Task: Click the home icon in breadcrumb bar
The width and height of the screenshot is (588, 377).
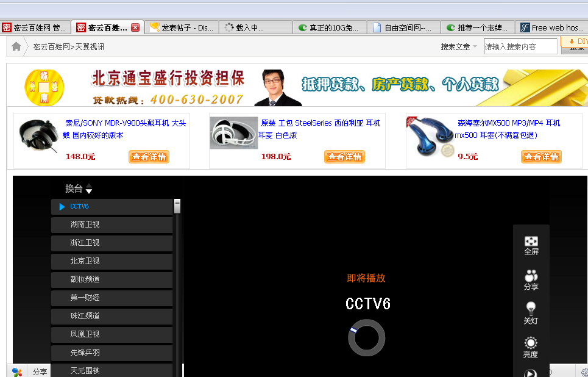Action: pos(16,46)
